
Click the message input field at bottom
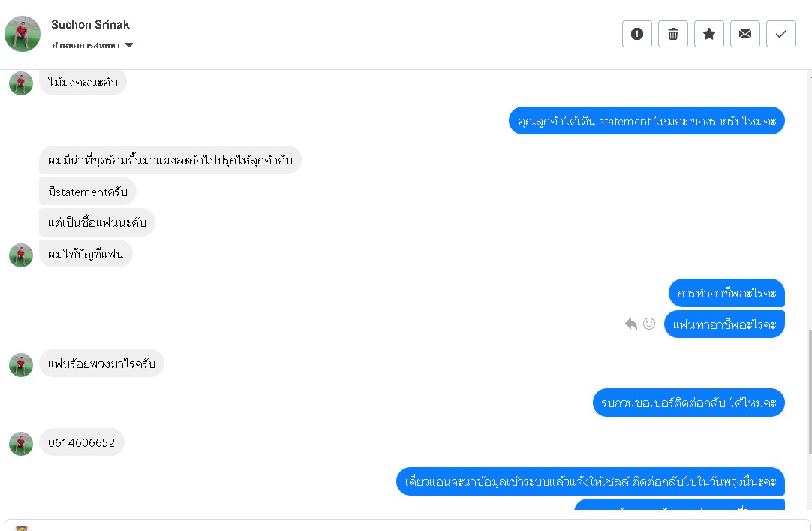(405, 525)
